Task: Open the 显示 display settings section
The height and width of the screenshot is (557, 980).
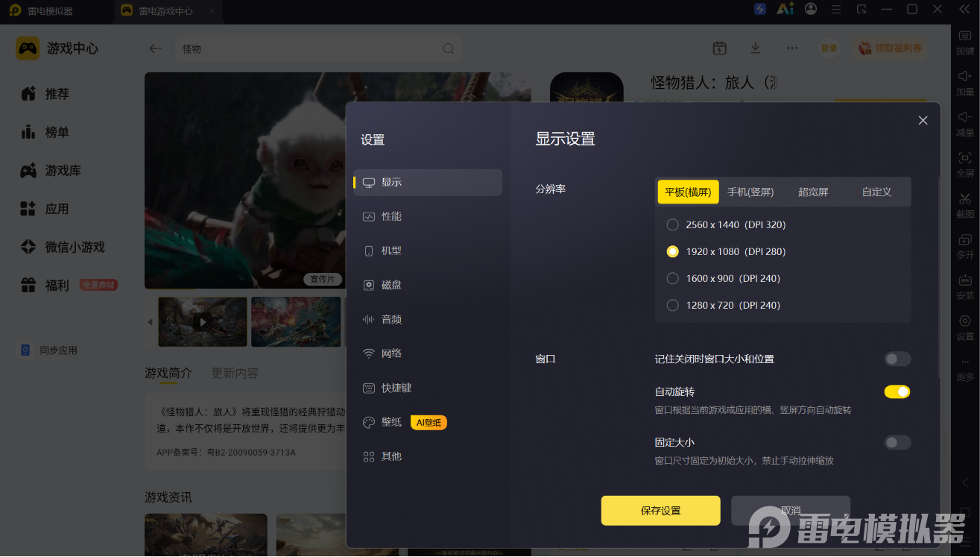Action: 428,183
